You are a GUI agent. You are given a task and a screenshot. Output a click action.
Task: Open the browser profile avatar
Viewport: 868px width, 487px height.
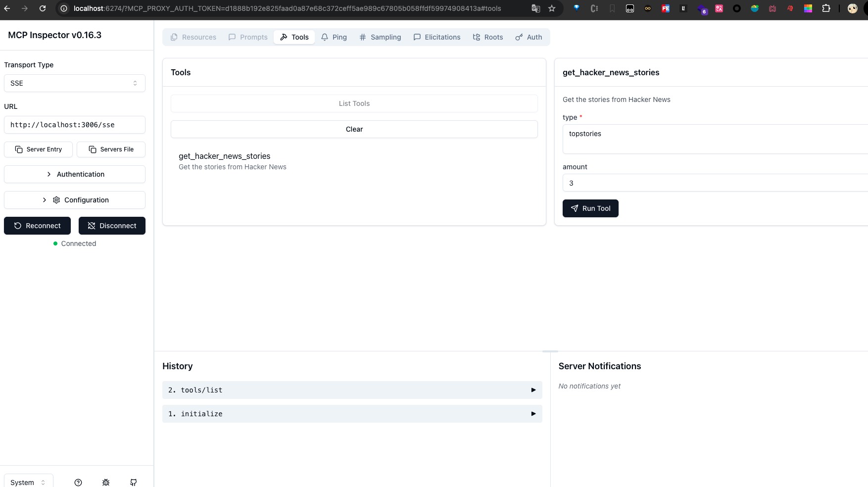[853, 8]
